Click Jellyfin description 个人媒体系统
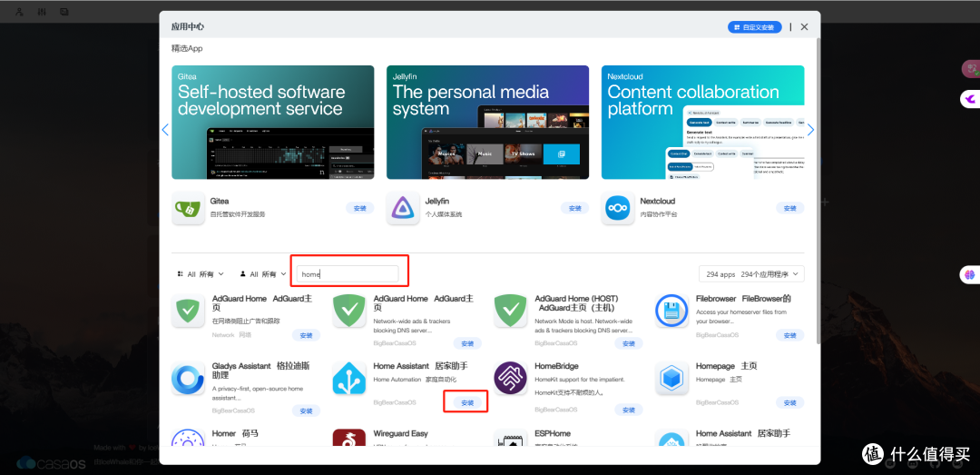The image size is (980, 475). coord(444,214)
